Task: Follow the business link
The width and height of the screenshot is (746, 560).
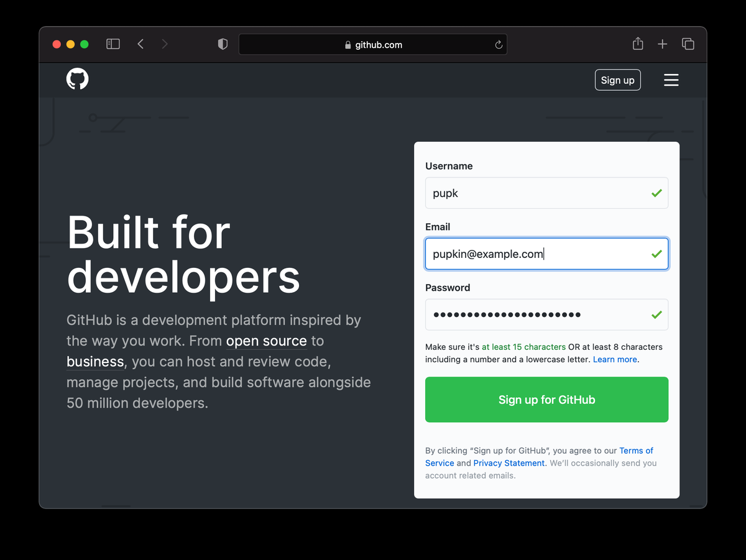Action: point(95,362)
